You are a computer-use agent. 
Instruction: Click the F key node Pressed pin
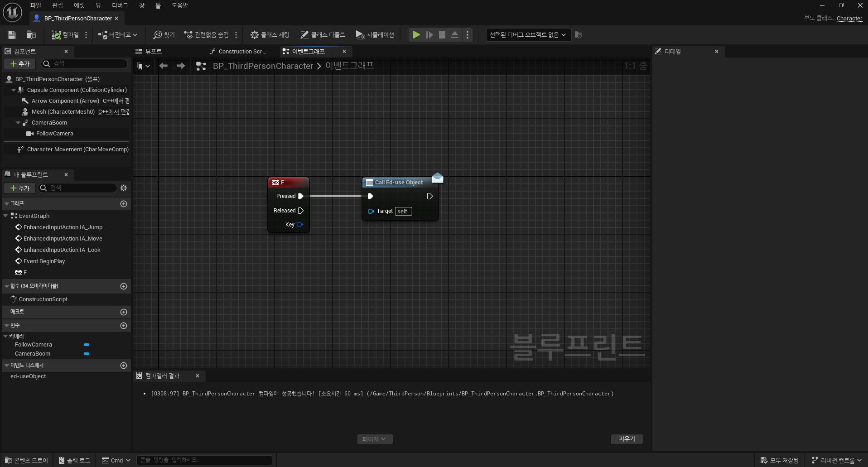pyautogui.click(x=301, y=196)
